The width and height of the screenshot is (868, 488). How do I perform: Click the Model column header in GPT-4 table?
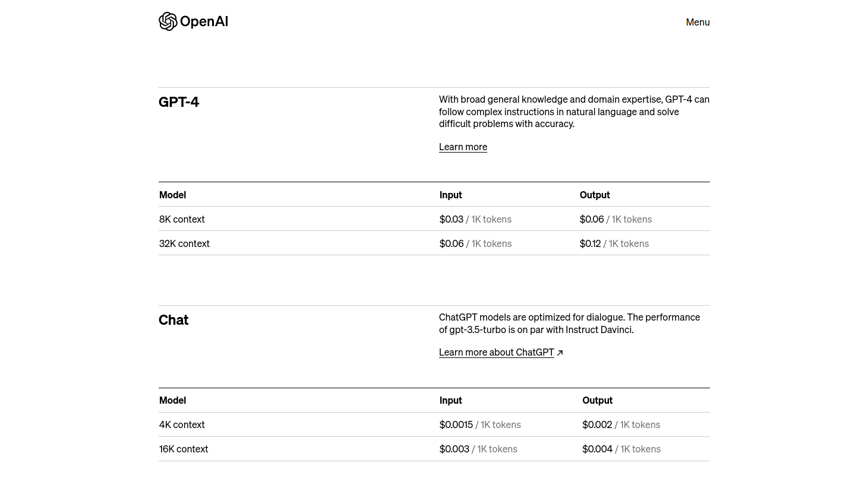pos(172,195)
